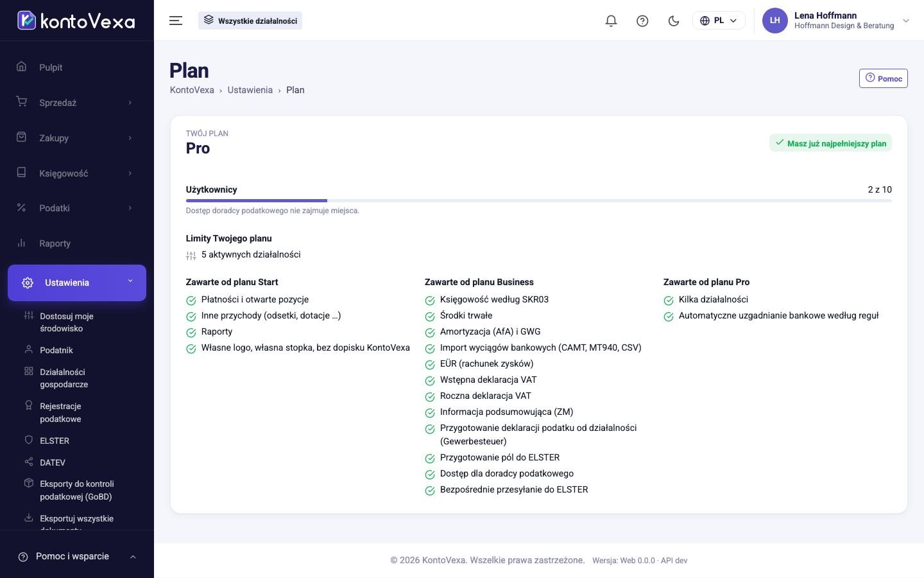This screenshot has width=924, height=578.
Task: Follow the KontoVexa breadcrumb link
Action: tap(192, 90)
